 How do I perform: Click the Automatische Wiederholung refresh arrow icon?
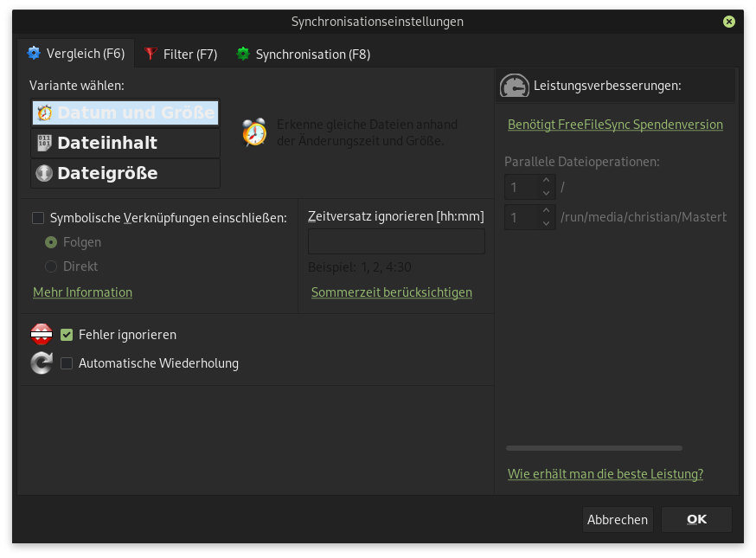pyautogui.click(x=42, y=363)
